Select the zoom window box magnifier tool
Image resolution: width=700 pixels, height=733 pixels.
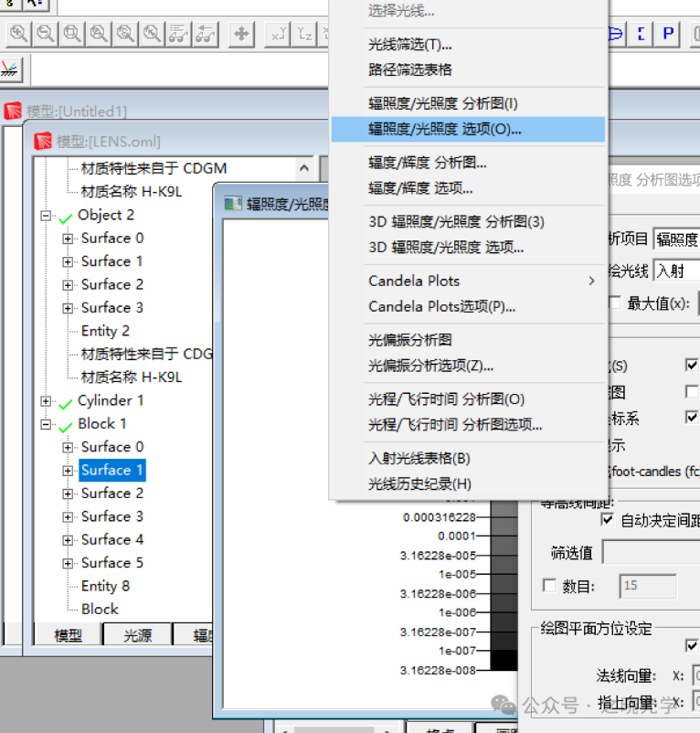tap(72, 34)
